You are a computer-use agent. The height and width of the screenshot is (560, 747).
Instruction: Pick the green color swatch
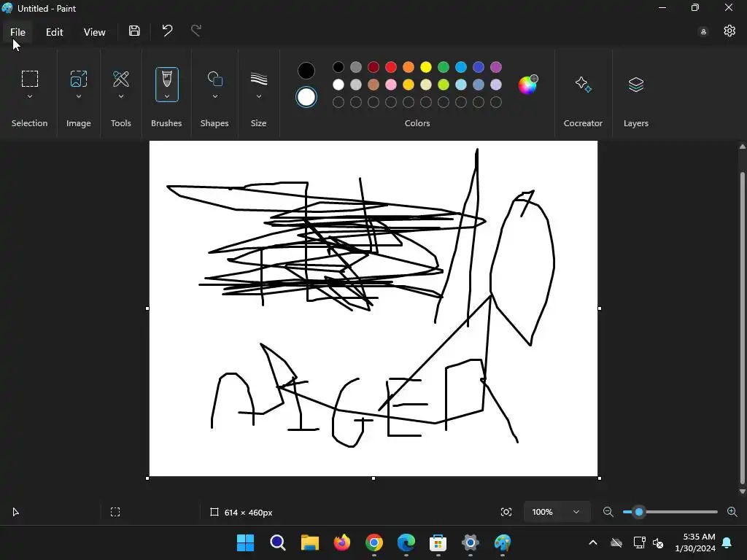click(x=444, y=67)
